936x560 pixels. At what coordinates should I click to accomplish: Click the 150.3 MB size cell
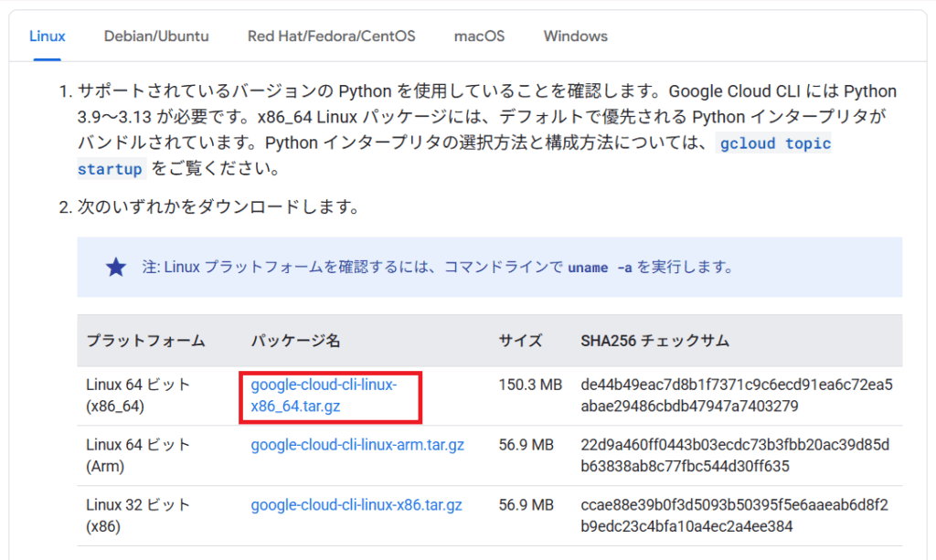tap(530, 385)
